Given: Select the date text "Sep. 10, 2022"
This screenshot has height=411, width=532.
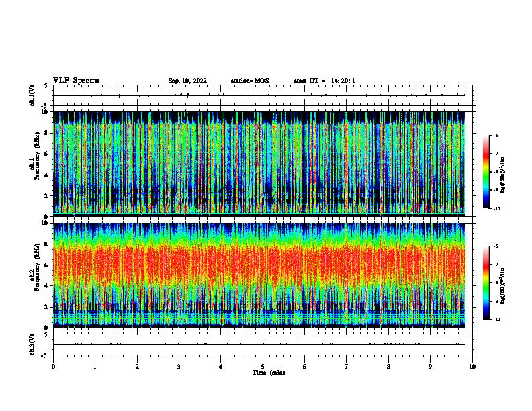Looking at the screenshot, I should (x=187, y=81).
